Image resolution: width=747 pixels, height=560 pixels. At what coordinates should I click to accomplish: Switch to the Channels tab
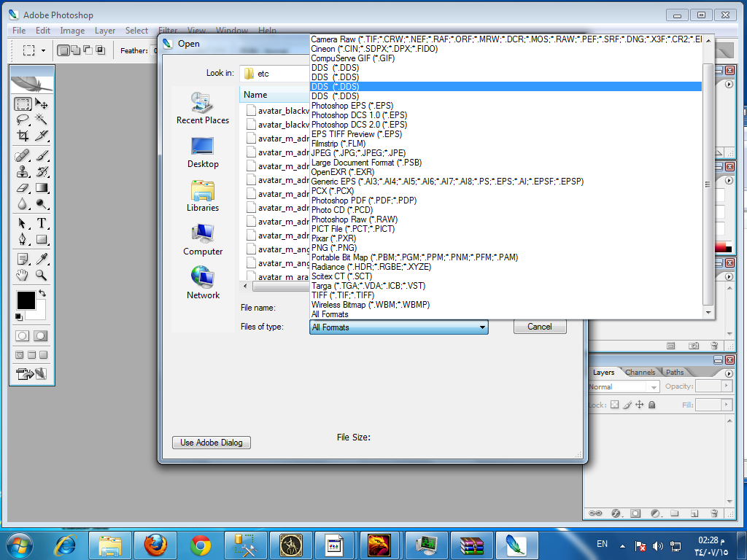pyautogui.click(x=640, y=373)
